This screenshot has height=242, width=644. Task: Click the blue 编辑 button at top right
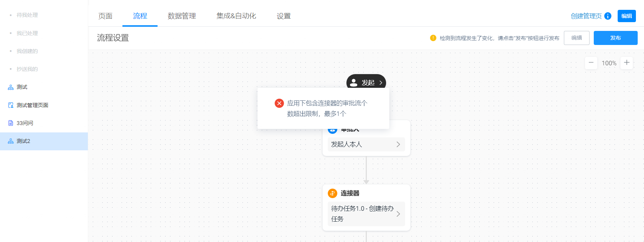(627, 16)
